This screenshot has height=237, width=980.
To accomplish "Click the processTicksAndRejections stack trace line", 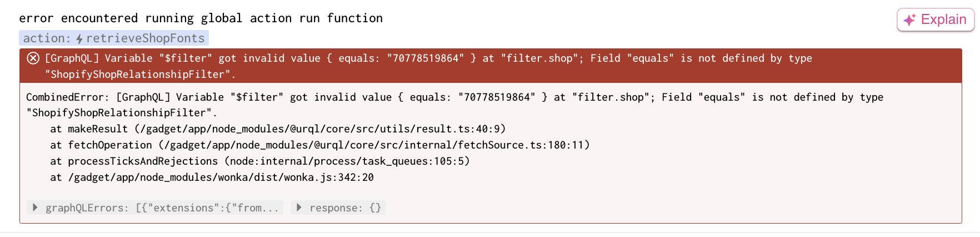I will (x=259, y=161).
